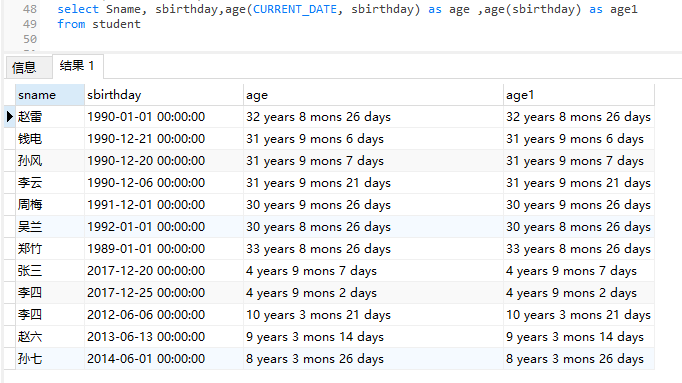Click the row indicator arrow beside 赵雷
This screenshot has width=682, height=383.
pyautogui.click(x=10, y=117)
